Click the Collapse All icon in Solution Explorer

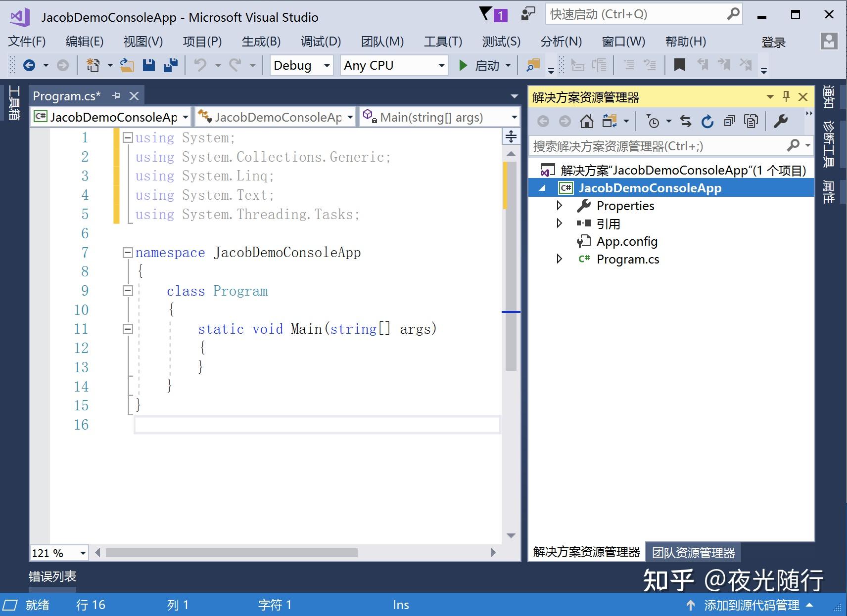coord(729,121)
